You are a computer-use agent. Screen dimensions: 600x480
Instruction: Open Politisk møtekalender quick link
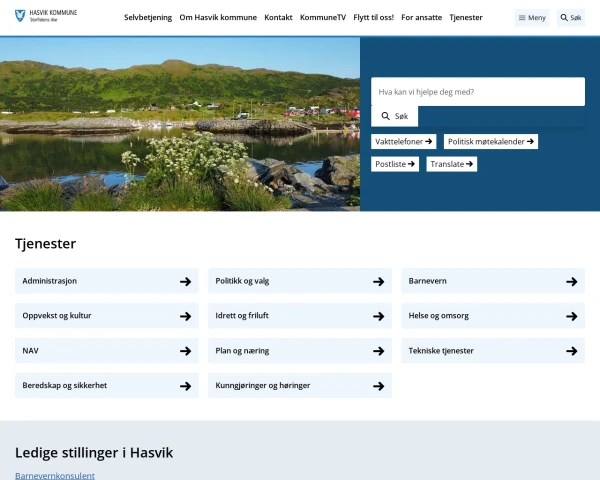[491, 142]
